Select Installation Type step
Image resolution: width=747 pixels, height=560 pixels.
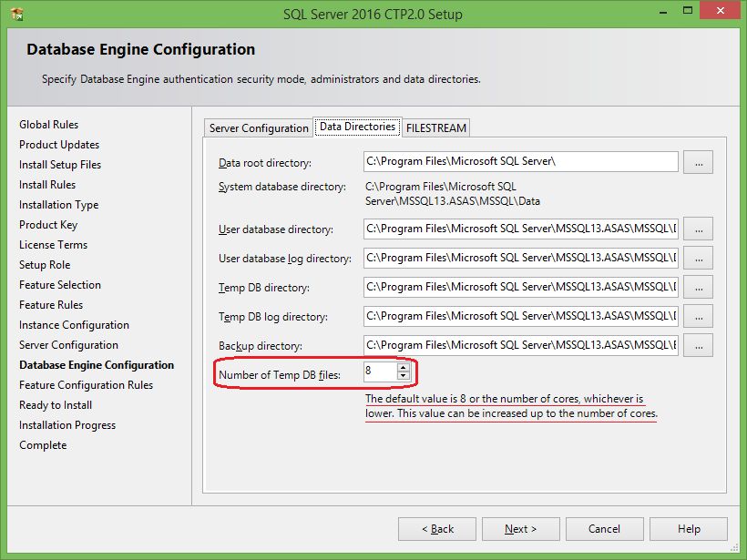pyautogui.click(x=58, y=205)
